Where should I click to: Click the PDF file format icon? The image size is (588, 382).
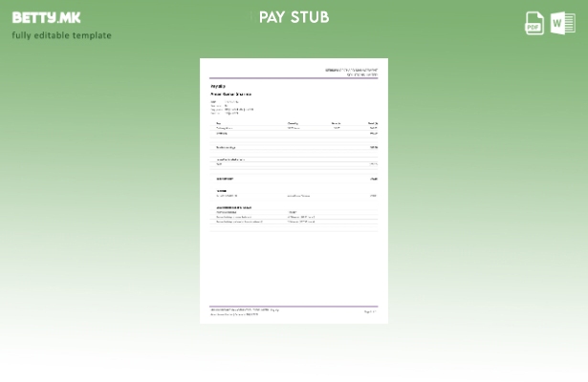click(534, 23)
